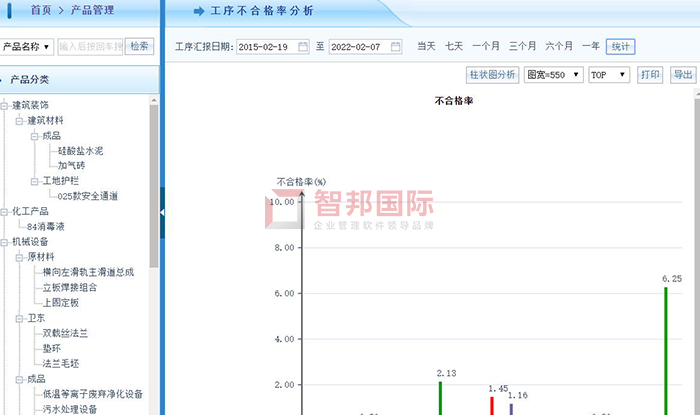Screen dimensions: 700x415
Task: Select the 六个月 date range
Action: point(559,46)
